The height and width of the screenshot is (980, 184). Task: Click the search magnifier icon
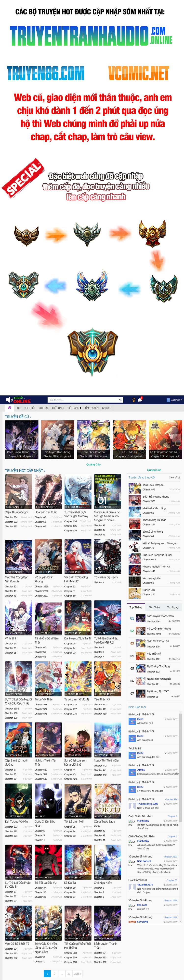tap(120, 400)
